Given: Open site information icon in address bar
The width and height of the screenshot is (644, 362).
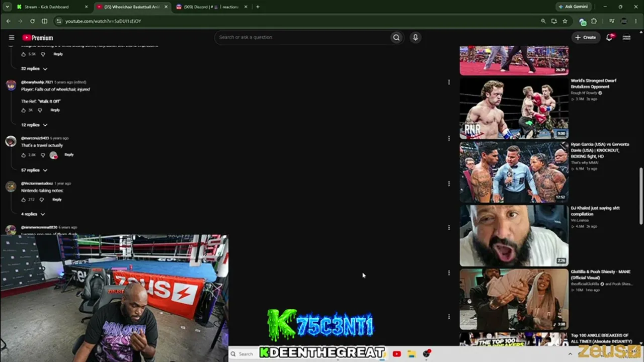Looking at the screenshot, I should (59, 21).
